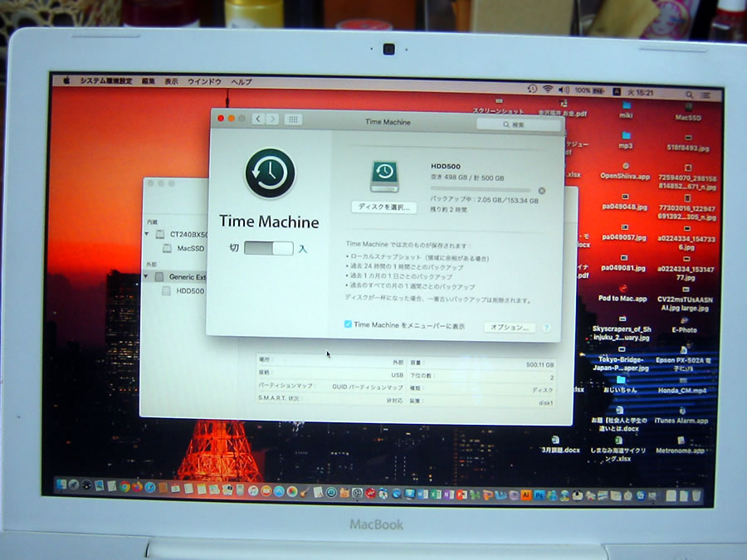Click the backup progress bar
The height and width of the screenshot is (560, 747).
[x=480, y=190]
